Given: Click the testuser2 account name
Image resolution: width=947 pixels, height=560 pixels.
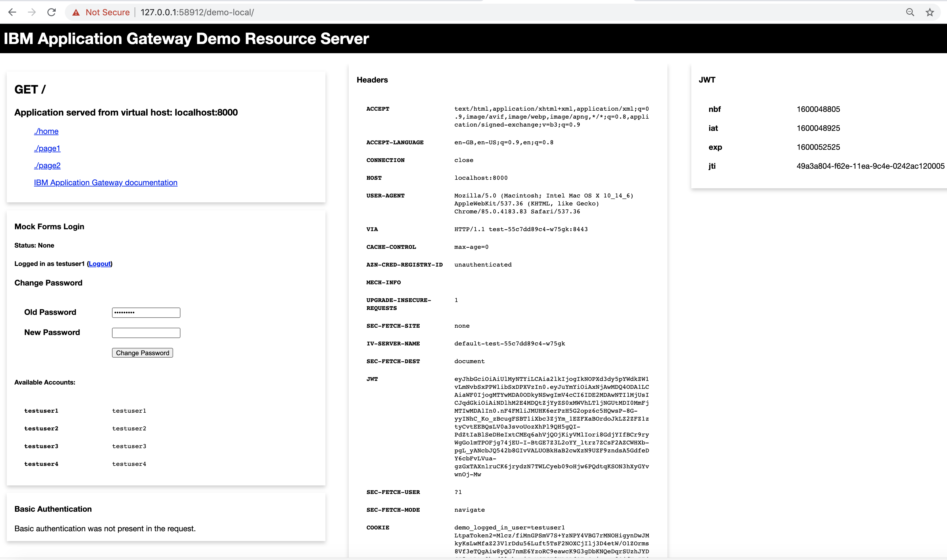Looking at the screenshot, I should 41,428.
